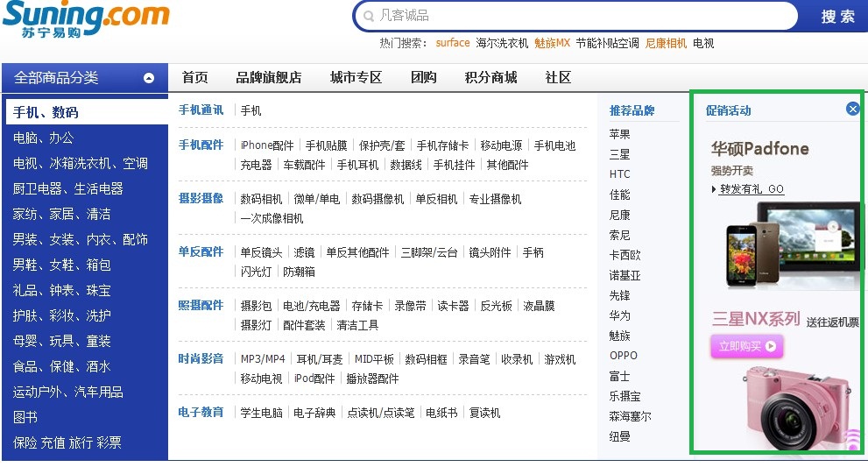Screen dimensions: 868x467
Task: Open the iPhone配件 accessories link
Action: click(267, 145)
